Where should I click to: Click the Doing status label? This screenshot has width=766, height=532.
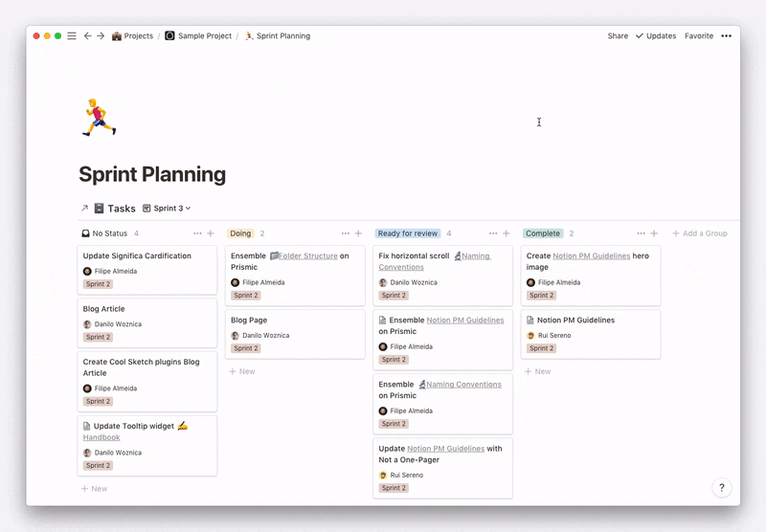click(240, 233)
